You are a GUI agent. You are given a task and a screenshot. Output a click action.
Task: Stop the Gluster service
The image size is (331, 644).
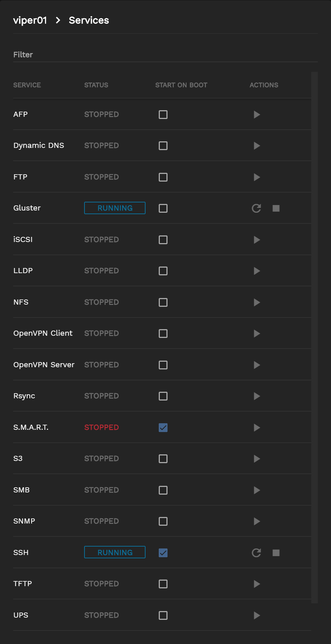pos(276,208)
